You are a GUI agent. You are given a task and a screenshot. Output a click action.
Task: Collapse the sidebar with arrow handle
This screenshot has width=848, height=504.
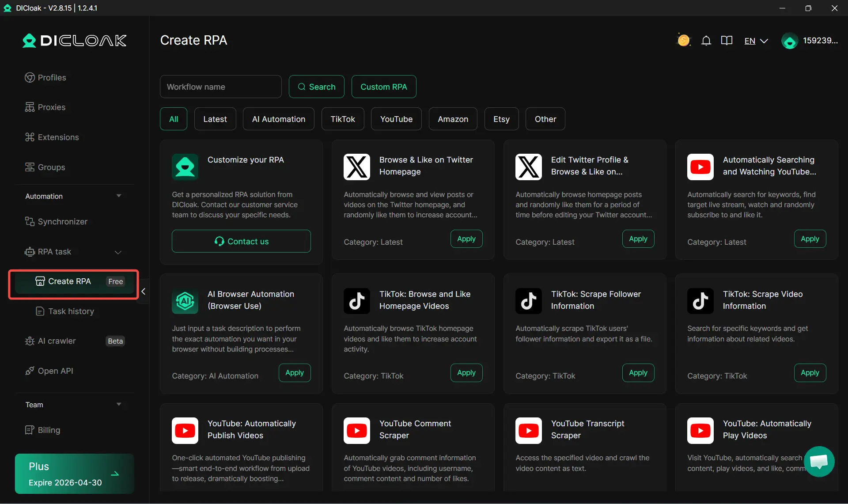pos(144,292)
